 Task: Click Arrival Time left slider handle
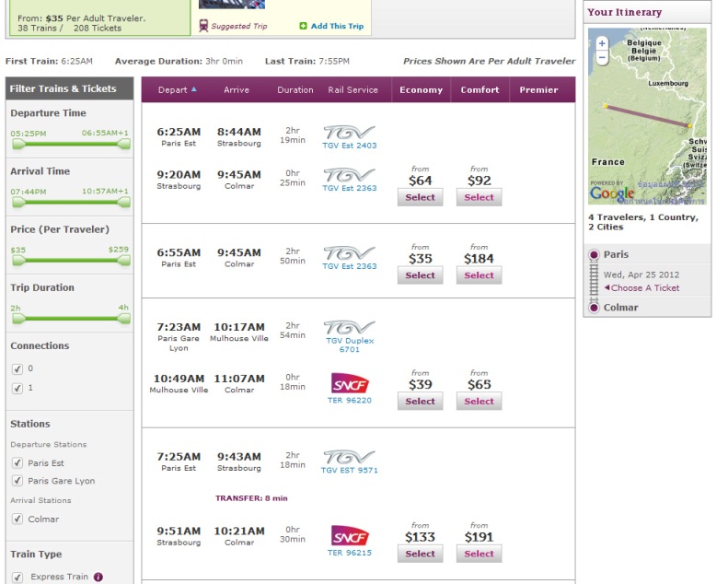(18, 202)
